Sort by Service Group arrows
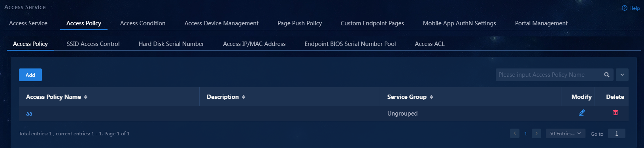Image resolution: width=644 pixels, height=148 pixels. tap(431, 97)
